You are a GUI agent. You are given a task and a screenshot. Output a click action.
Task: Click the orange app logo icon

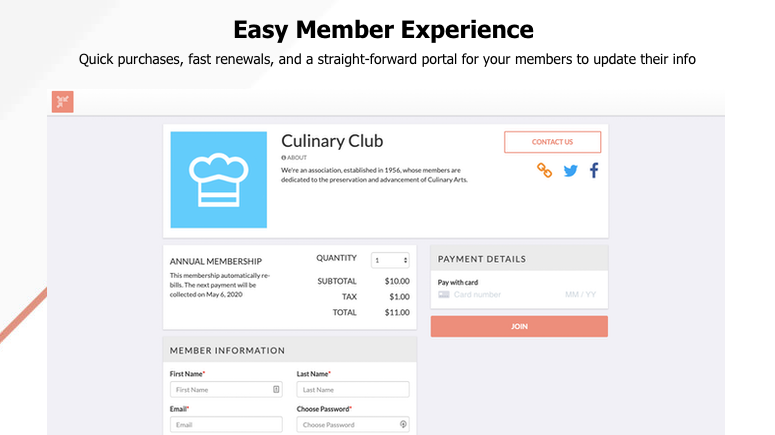63,102
